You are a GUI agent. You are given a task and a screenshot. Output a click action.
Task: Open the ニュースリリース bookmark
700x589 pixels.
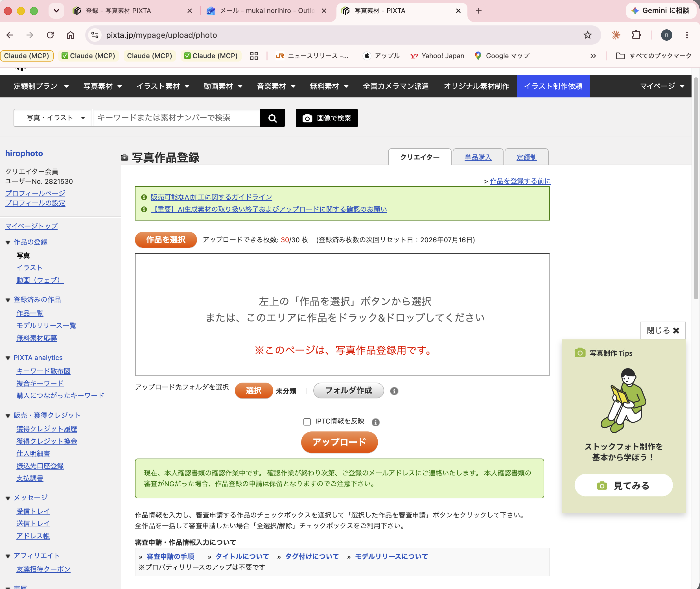(312, 56)
